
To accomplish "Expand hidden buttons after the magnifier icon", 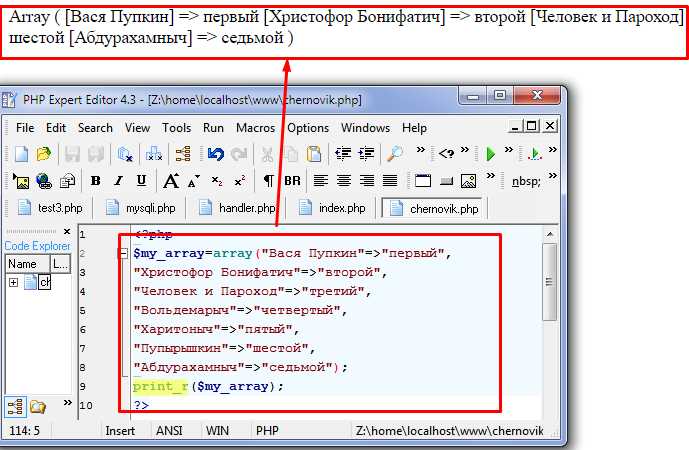I will click(x=421, y=150).
